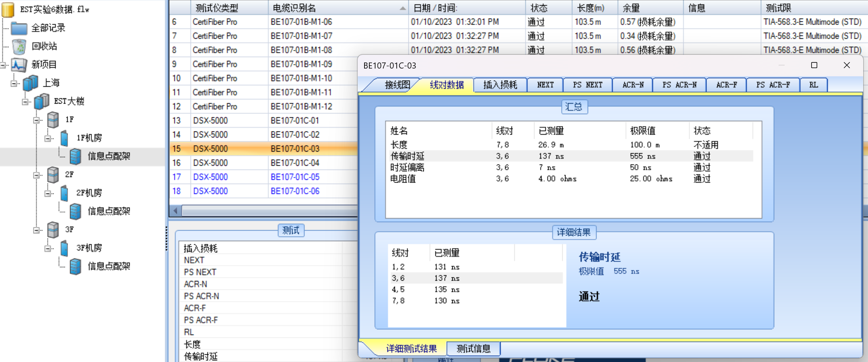
Task: Open the 回收站 recycle bin icon
Action: coord(19,46)
